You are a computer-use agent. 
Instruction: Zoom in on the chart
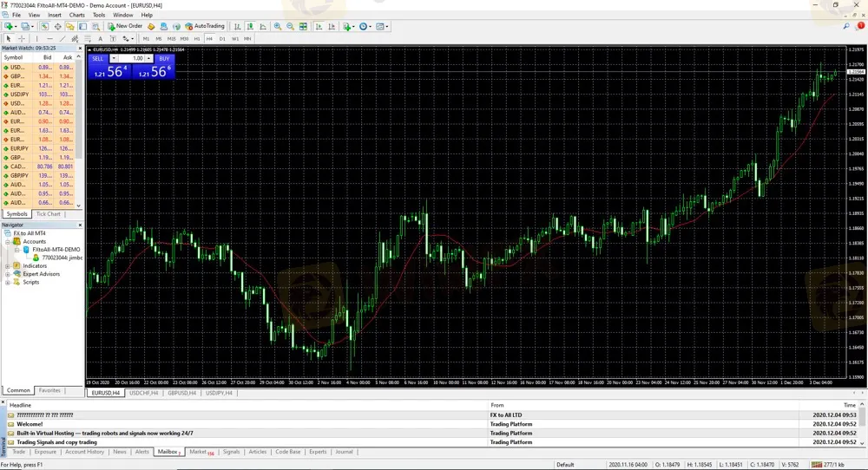coord(278,27)
